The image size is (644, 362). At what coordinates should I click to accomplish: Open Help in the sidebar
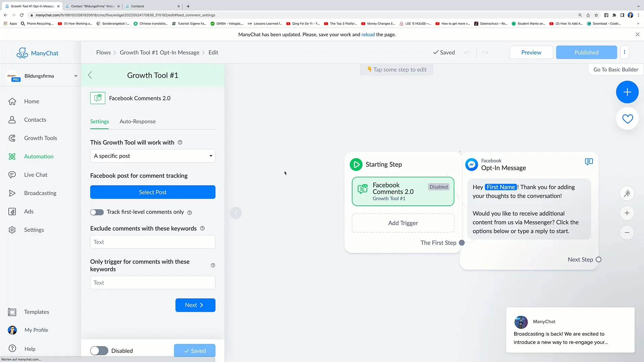point(30,349)
